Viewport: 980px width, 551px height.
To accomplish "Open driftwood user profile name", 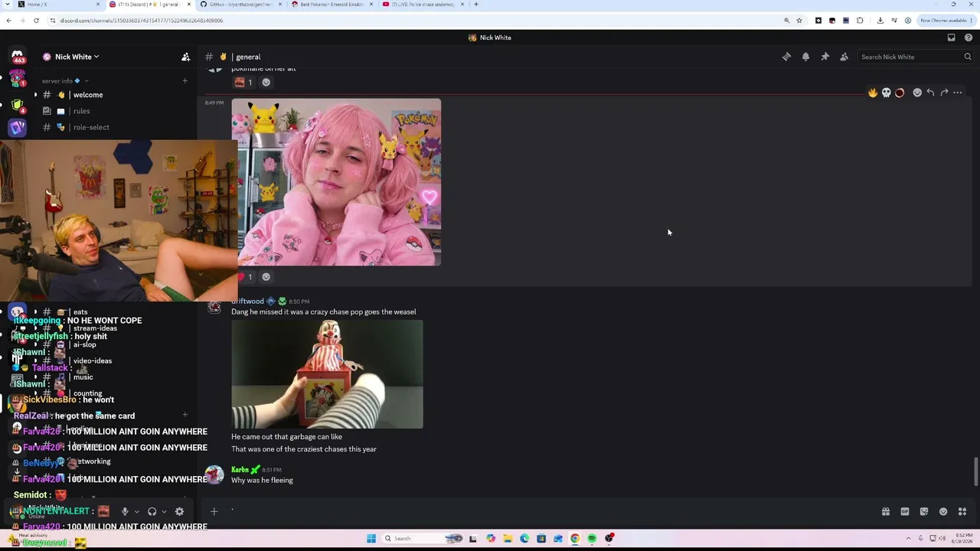I will (247, 301).
